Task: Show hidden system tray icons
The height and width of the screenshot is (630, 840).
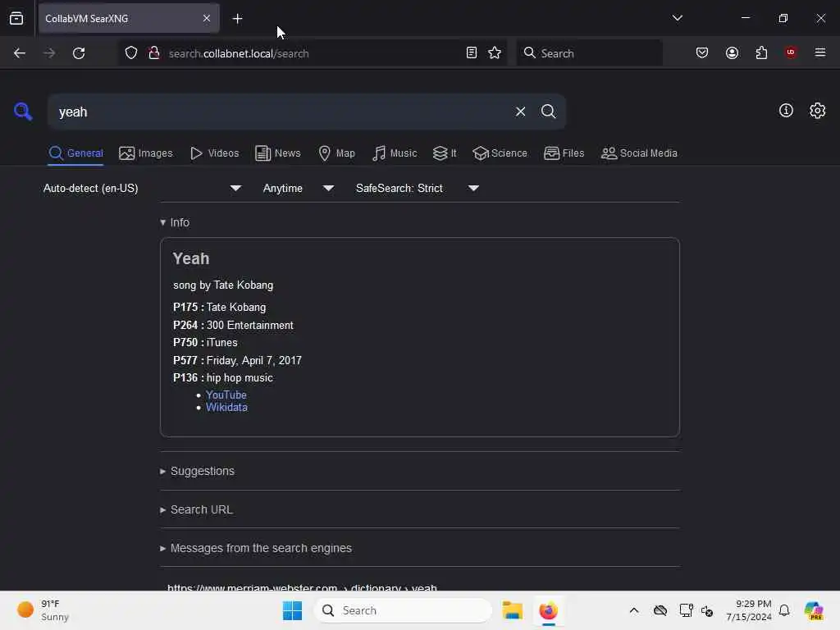Action: click(x=634, y=610)
